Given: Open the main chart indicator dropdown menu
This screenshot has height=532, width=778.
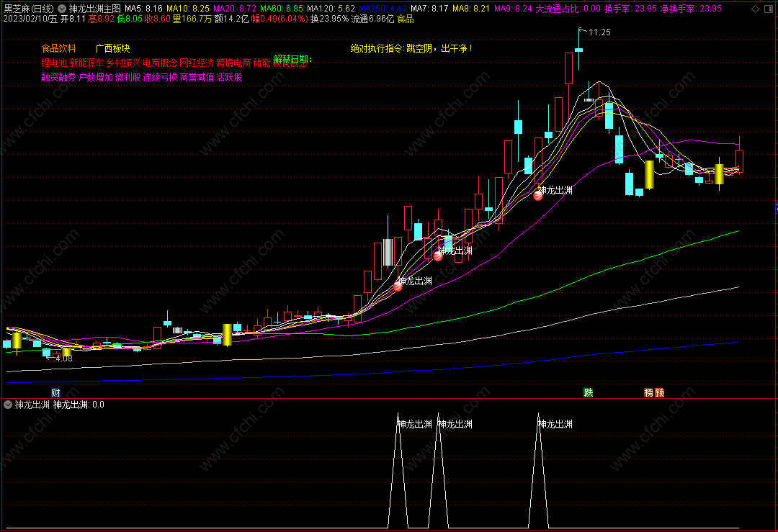Looking at the screenshot, I should point(62,9).
